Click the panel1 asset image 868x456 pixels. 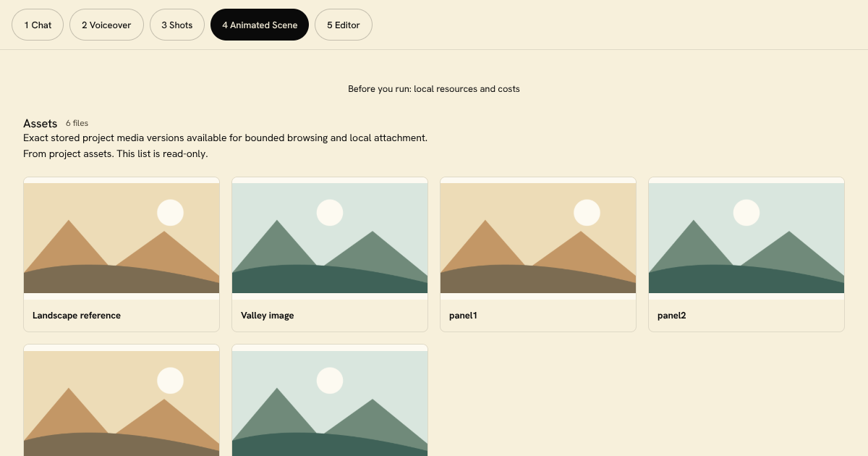[x=538, y=238]
